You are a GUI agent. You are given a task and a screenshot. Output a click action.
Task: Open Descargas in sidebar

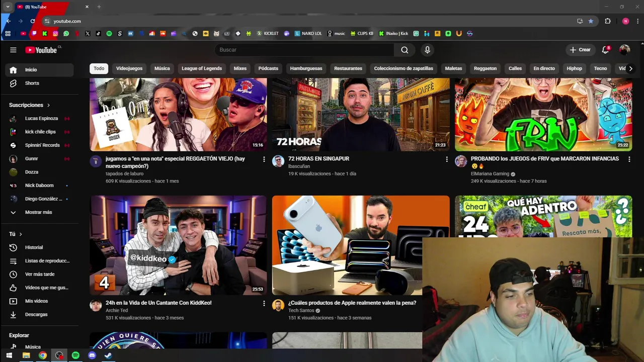tap(39, 314)
